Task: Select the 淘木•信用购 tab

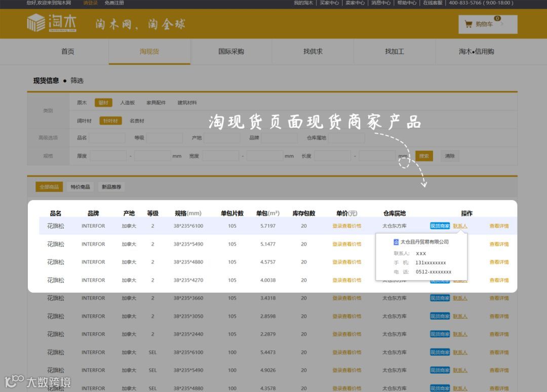Action: [476, 52]
